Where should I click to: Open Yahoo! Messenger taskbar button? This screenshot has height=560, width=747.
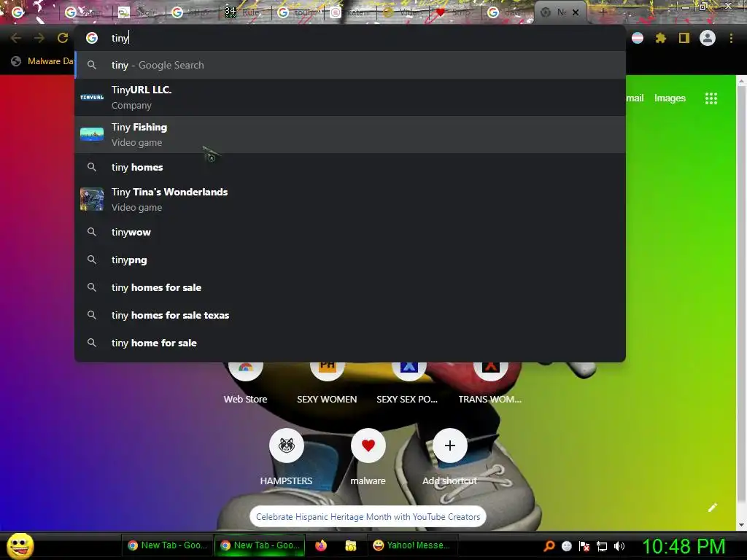[x=413, y=545]
